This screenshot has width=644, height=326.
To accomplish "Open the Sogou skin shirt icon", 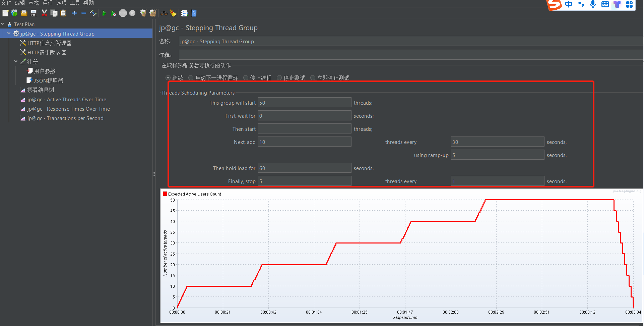I will (617, 4).
